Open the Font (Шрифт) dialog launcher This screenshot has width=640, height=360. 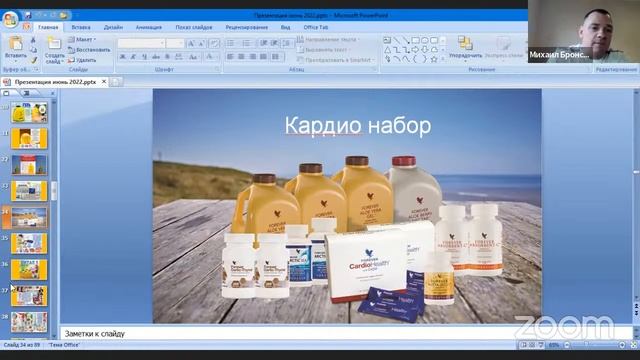coord(218,70)
